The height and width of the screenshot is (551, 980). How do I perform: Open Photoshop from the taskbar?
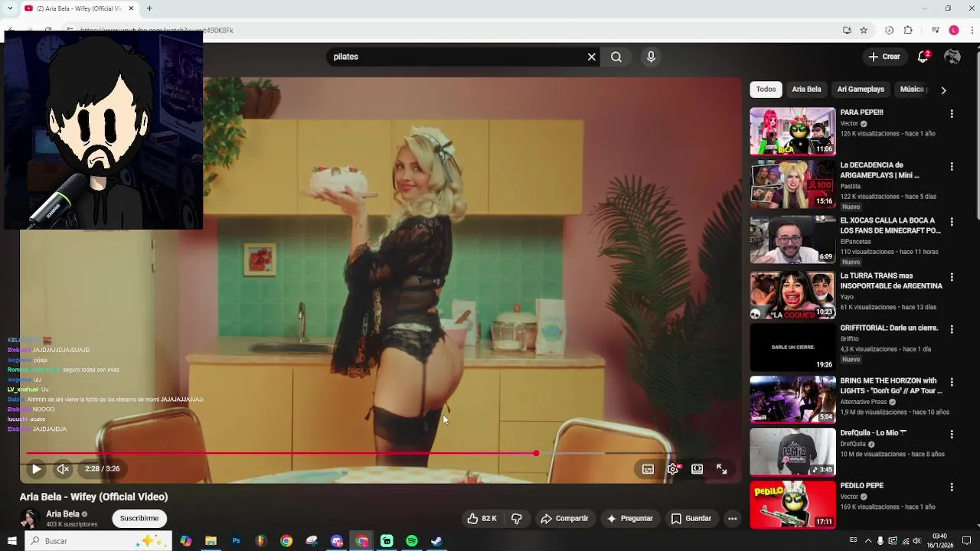(x=236, y=541)
